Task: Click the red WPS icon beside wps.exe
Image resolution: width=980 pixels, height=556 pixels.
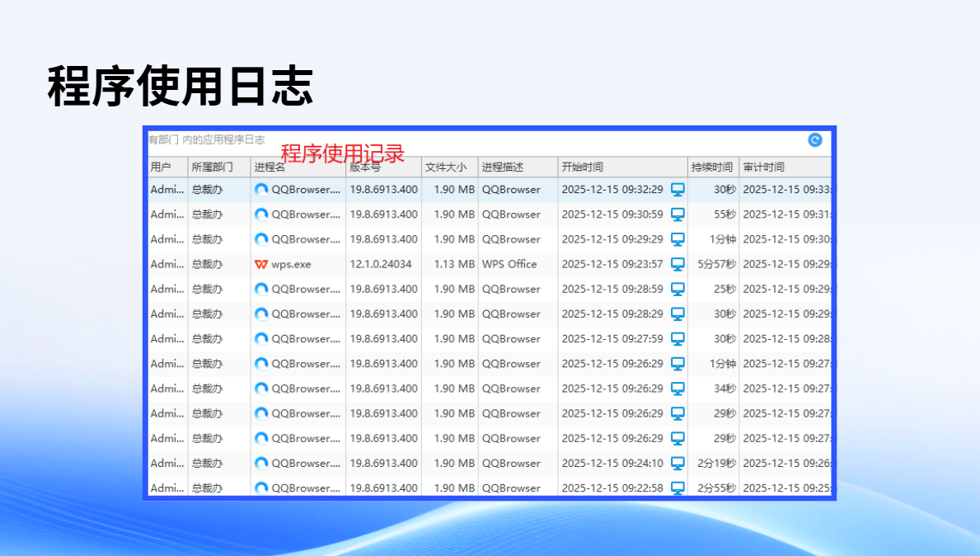Action: coord(261,265)
